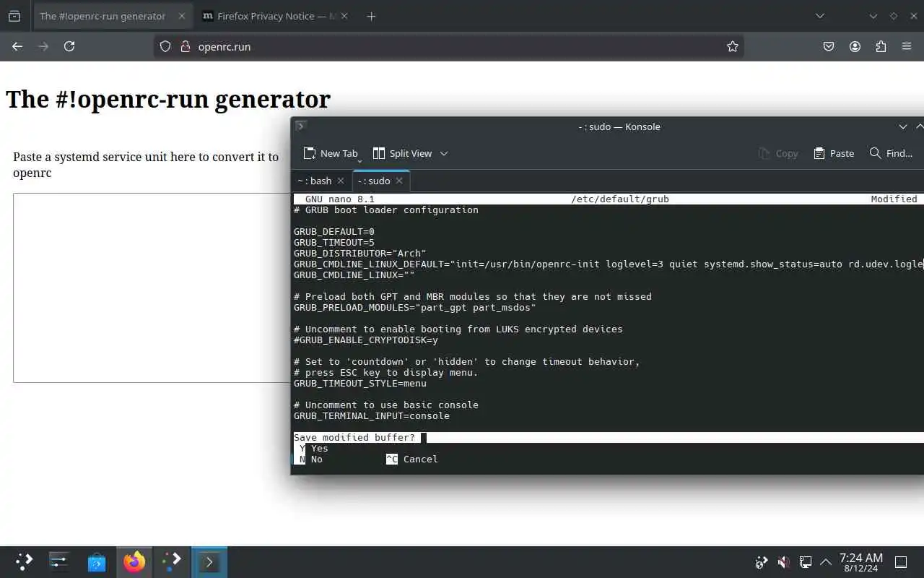
Task: Open Firefox hamburger application menu
Action: pos(907,46)
